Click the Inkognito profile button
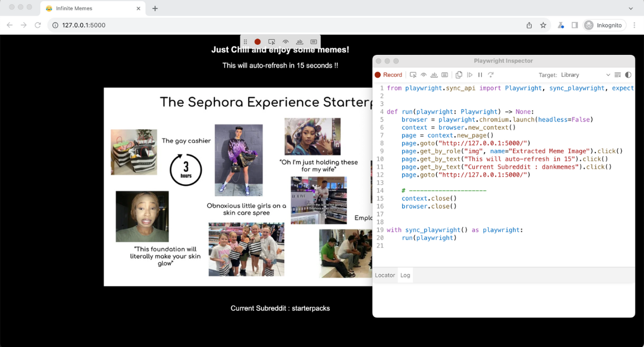This screenshot has height=347, width=644. tap(604, 25)
